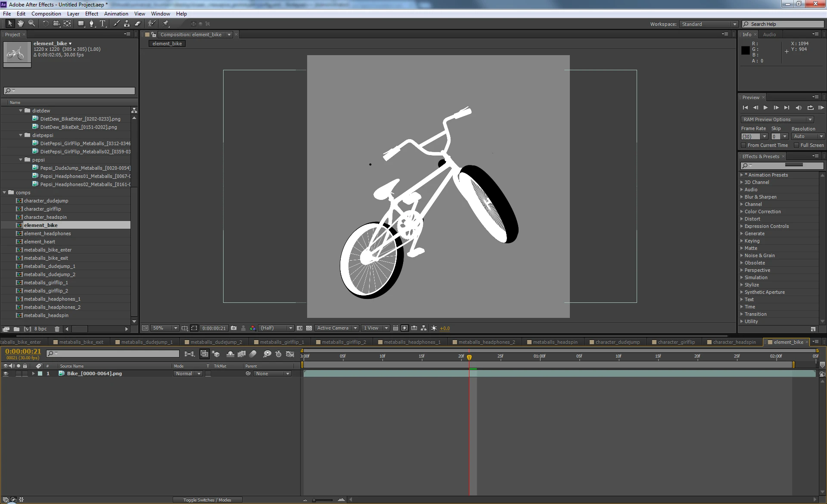The width and height of the screenshot is (827, 504).
Task: Switch to metablls_girlflip_2 timeline tab
Action: click(344, 342)
